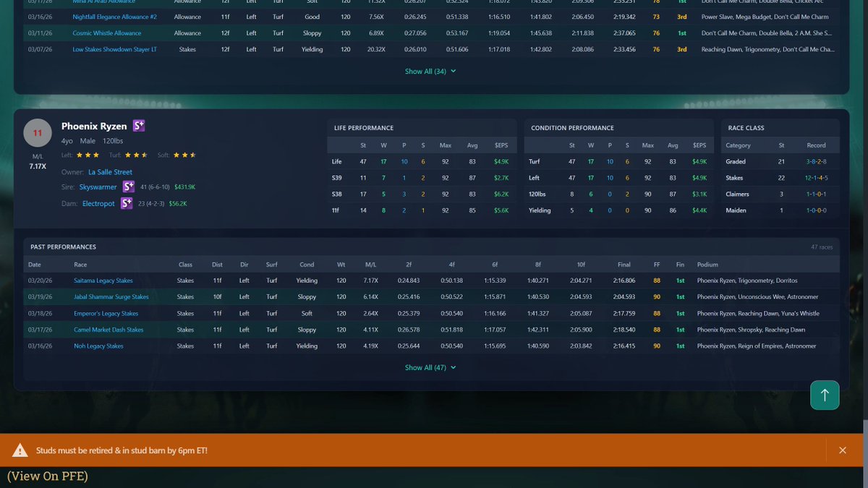
Task: Click the podium text Phoenix Ryzen, Shropsky, Reaching Dawn
Action: point(751,330)
